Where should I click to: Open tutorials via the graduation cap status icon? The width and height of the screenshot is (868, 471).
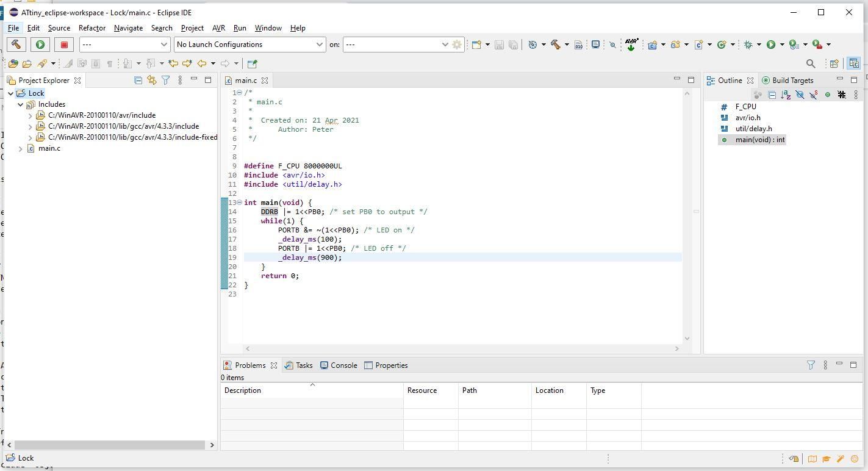(827, 458)
